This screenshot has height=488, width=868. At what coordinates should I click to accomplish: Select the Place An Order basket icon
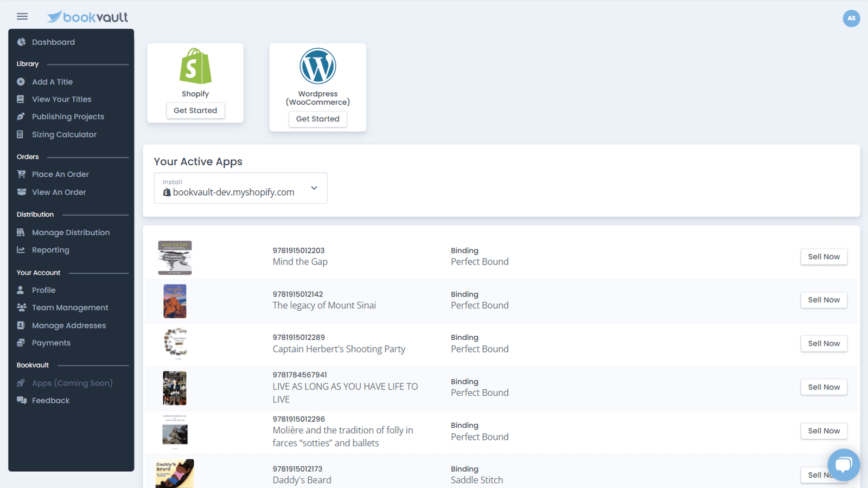(x=22, y=174)
